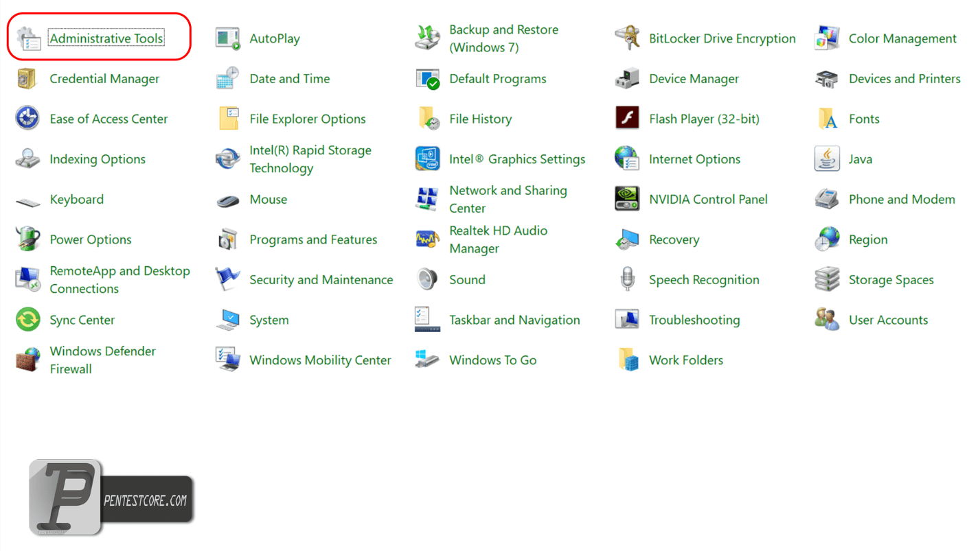Click the Speech Recognition microphone icon
This screenshot has height=551, width=980.
[x=628, y=280]
